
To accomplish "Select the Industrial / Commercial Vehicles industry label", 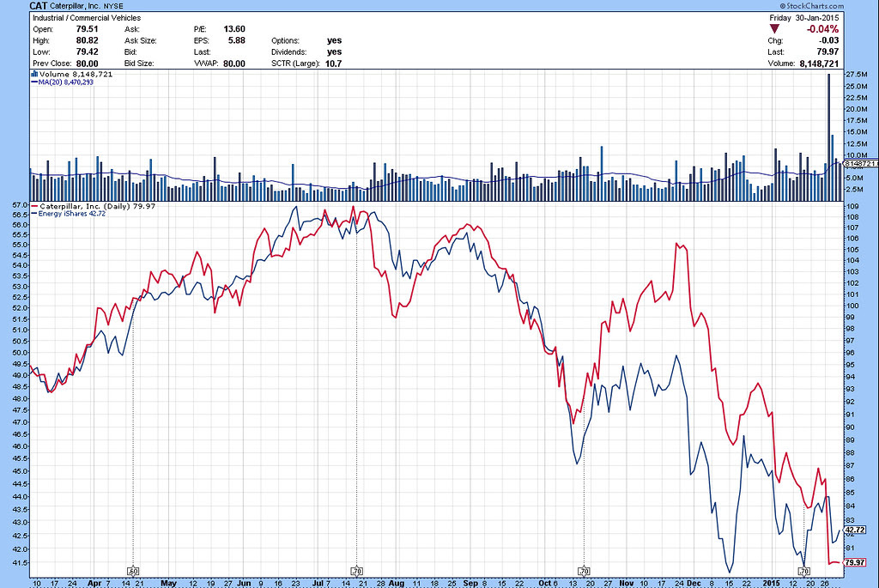I will pos(87,18).
